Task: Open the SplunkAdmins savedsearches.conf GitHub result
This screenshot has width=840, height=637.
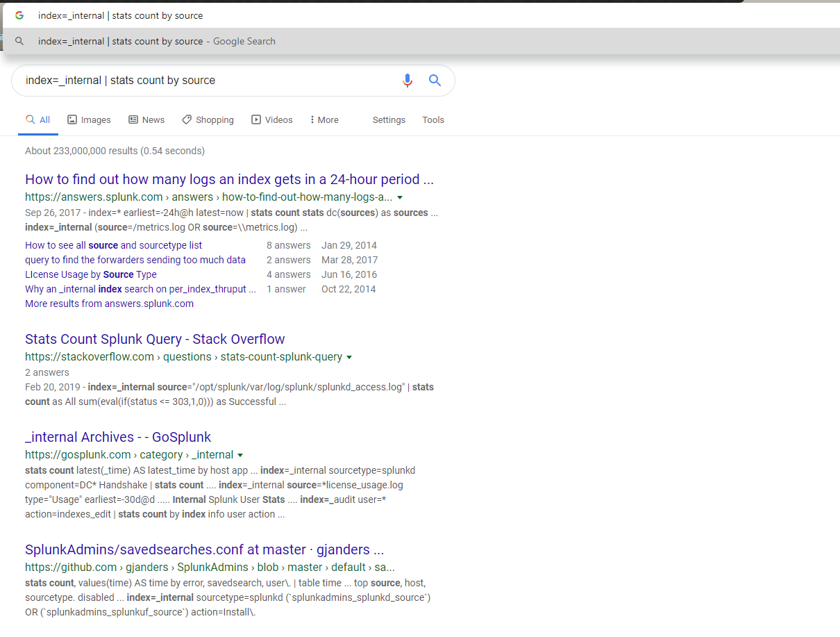Action: pos(204,550)
